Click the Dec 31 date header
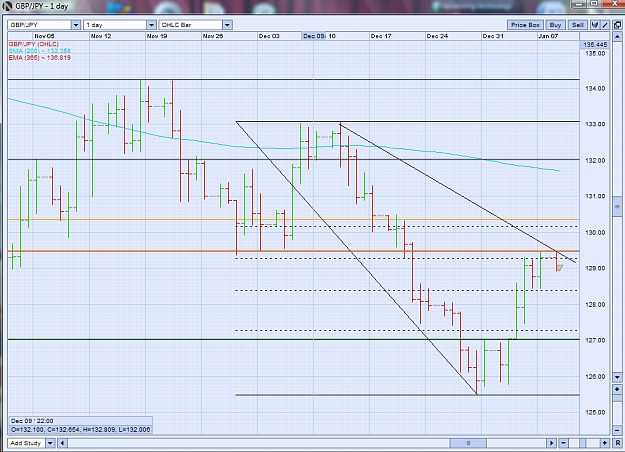Screen dimensions: 625x452 pyautogui.click(x=493, y=36)
